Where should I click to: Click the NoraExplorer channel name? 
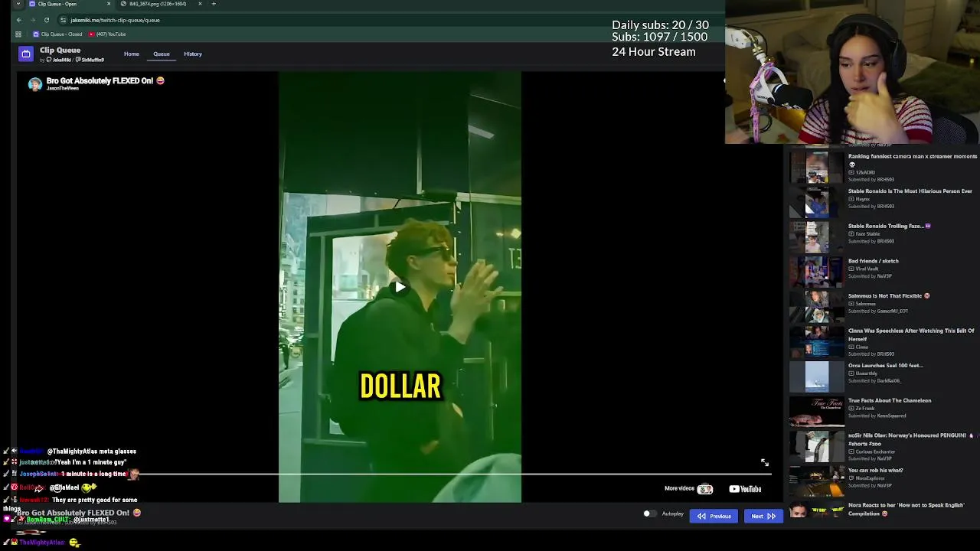click(871, 479)
